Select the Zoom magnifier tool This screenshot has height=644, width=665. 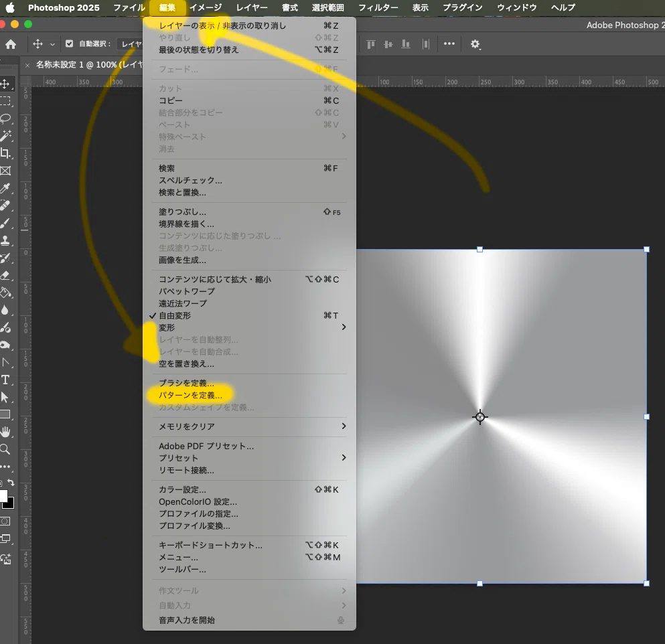5,449
